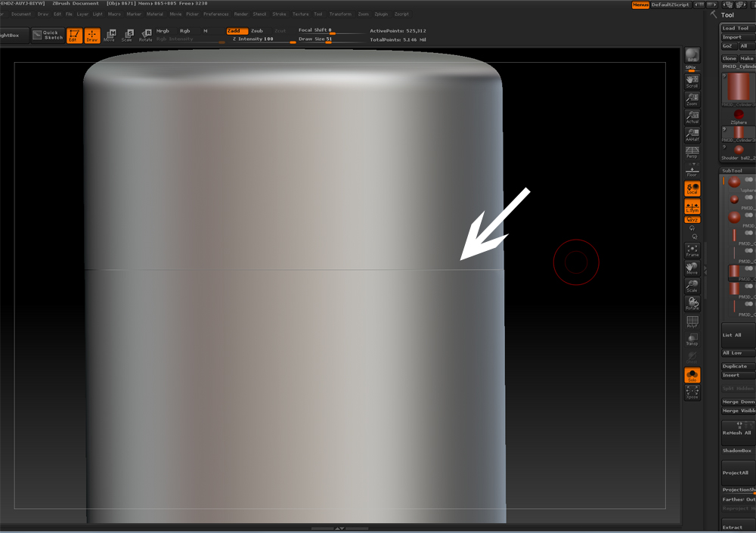Click the Load Tool button

click(738, 28)
